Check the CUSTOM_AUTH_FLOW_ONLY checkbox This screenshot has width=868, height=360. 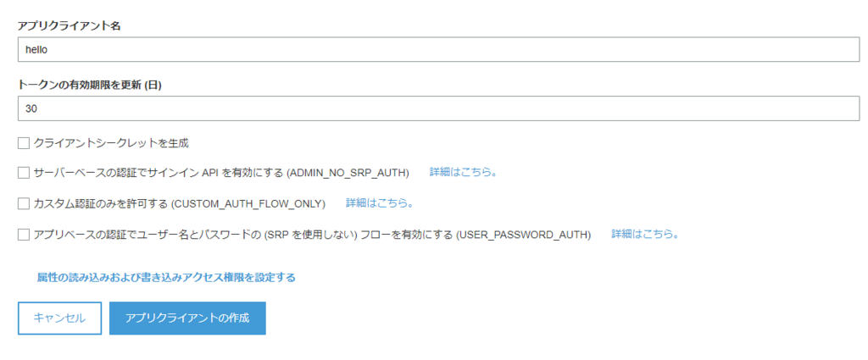23,203
